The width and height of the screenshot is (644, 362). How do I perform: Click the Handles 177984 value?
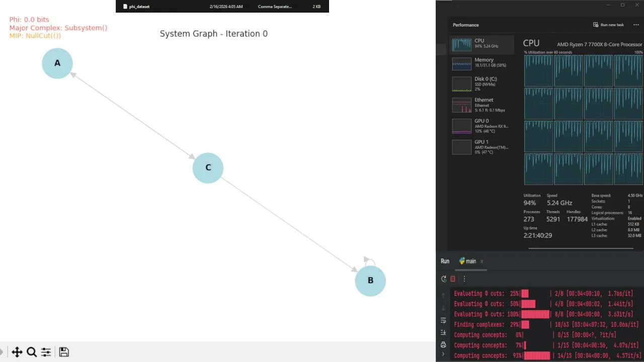577,219
